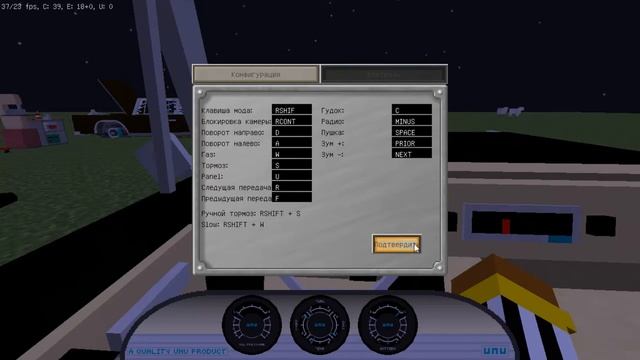Click the A QUALITY UNU PRODUCT dashboard text
Image resolution: width=640 pixels, height=360 pixels.
(x=177, y=351)
